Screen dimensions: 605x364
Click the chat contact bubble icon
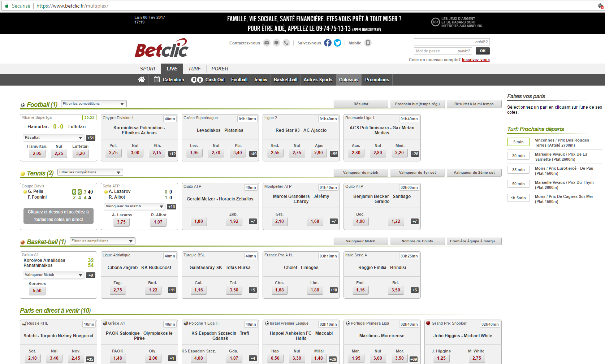(276, 43)
